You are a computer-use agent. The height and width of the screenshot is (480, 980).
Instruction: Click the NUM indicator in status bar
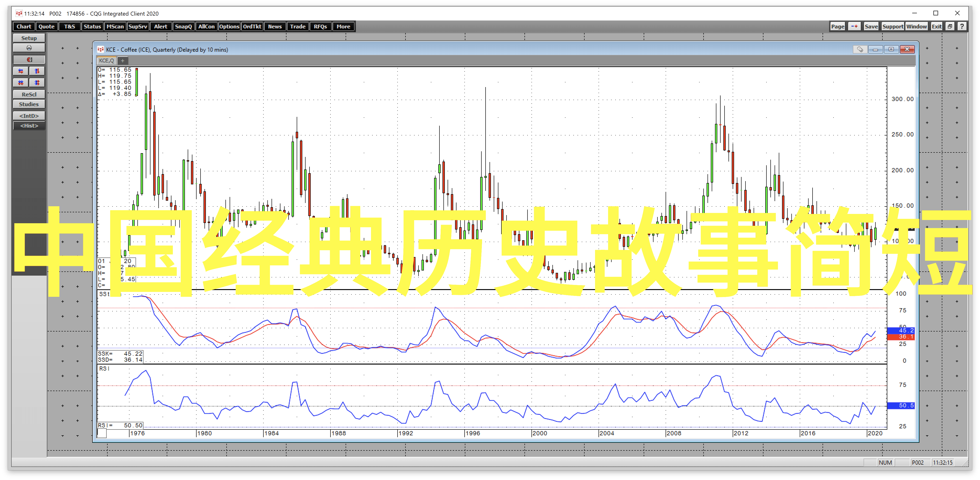(x=885, y=463)
